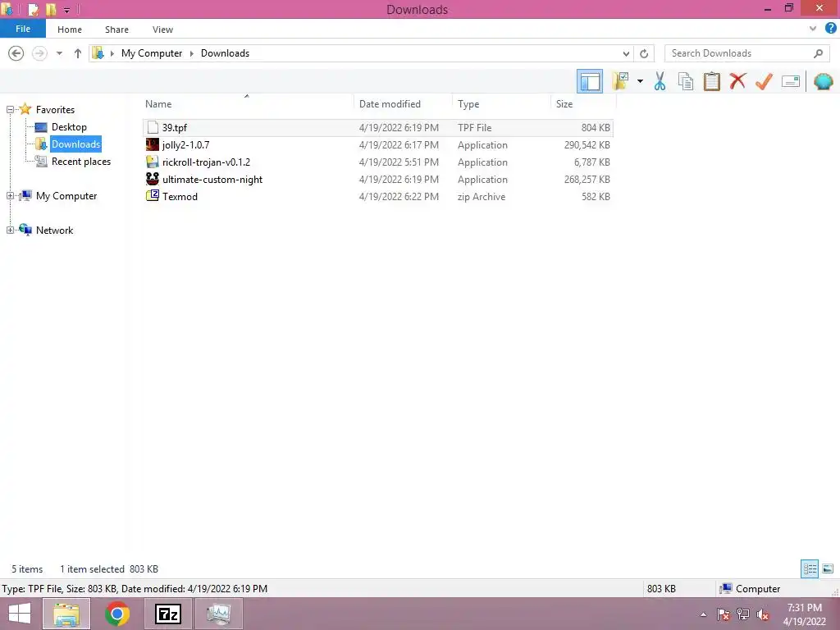Open the dropdown arrow next to folder options

click(640, 81)
